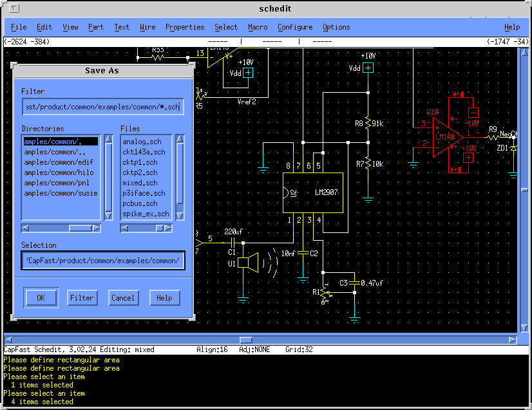Open the Options menu
This screenshot has width=532, height=410.
tap(336, 27)
